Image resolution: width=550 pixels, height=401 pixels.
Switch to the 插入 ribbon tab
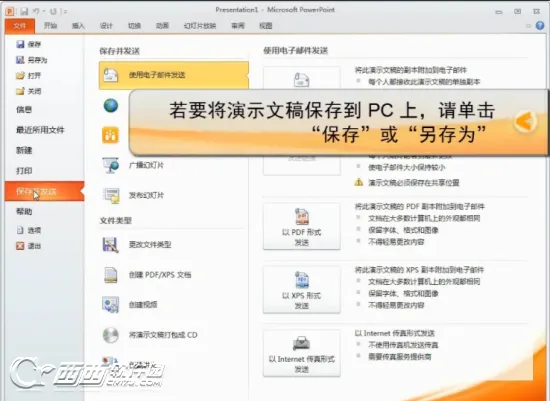tap(78, 26)
